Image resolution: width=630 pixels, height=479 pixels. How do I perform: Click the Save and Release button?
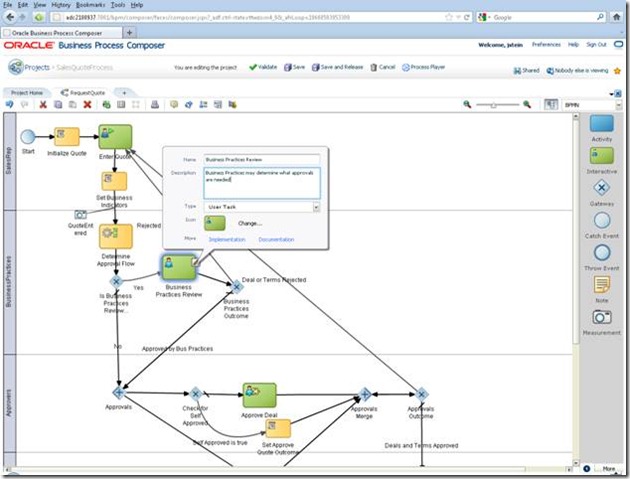tap(340, 68)
